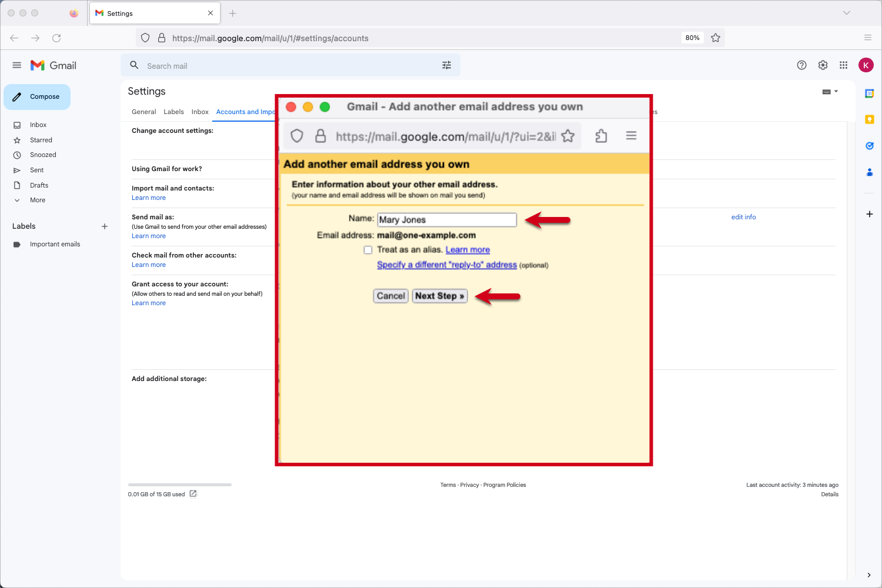Open Drafts folder
The image size is (882, 588).
(39, 185)
